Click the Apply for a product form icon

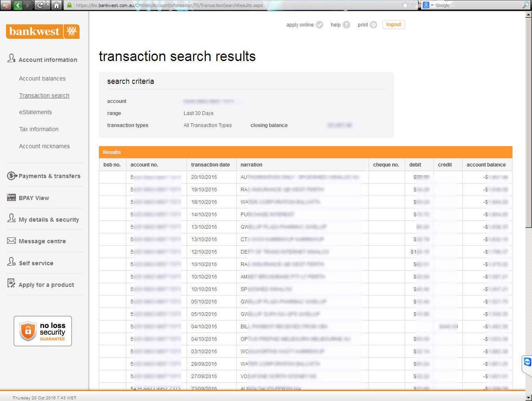tap(11, 283)
